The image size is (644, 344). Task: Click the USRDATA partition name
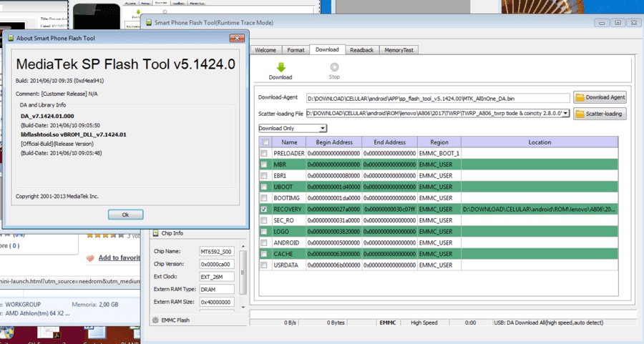(x=286, y=265)
